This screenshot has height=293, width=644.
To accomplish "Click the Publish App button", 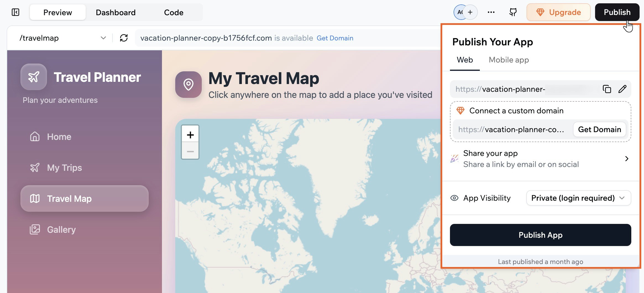I will coord(540,235).
